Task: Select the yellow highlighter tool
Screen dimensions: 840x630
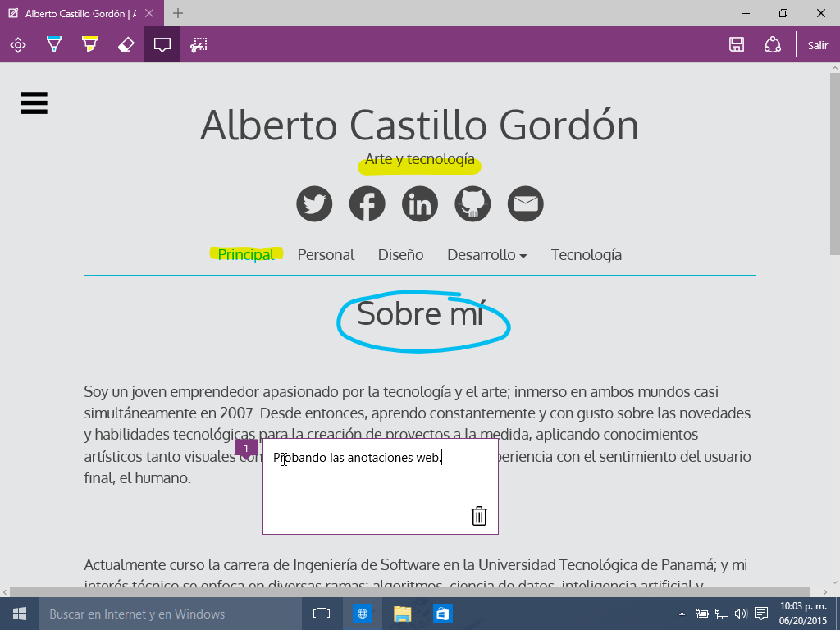Action: click(x=90, y=45)
